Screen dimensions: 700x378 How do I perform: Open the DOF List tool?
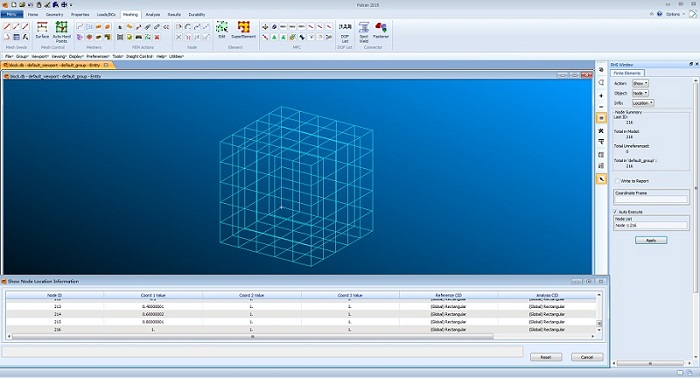(x=345, y=32)
